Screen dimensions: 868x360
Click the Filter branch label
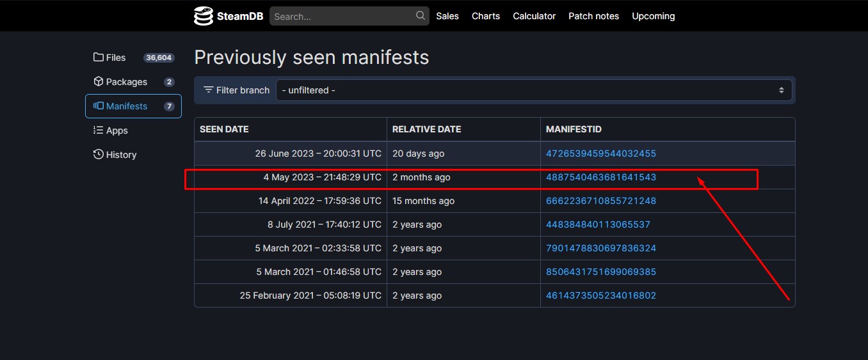click(x=236, y=90)
